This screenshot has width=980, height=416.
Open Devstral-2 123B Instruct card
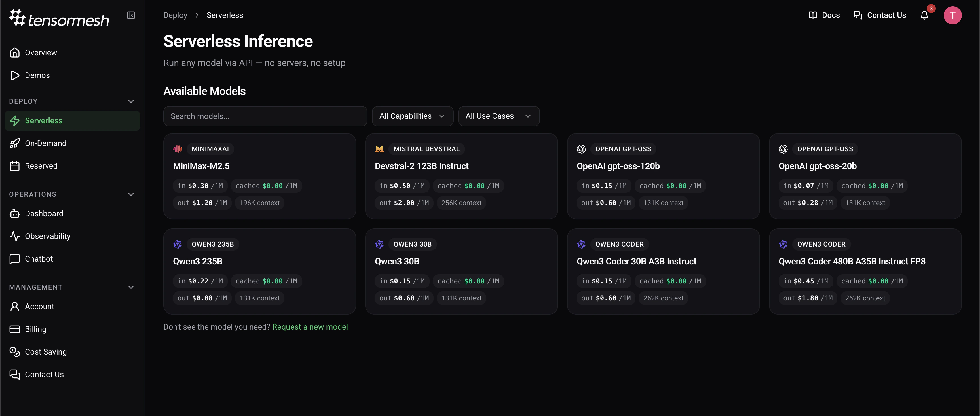click(x=461, y=176)
